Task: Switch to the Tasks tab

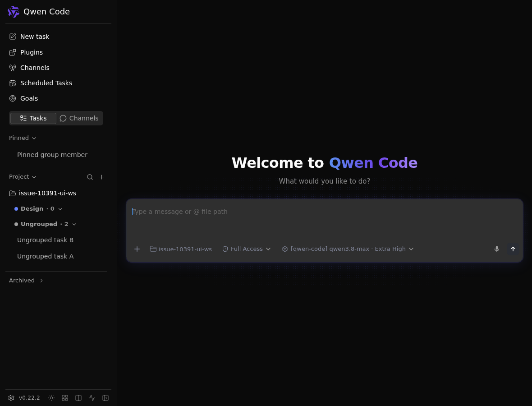Action: (33, 118)
